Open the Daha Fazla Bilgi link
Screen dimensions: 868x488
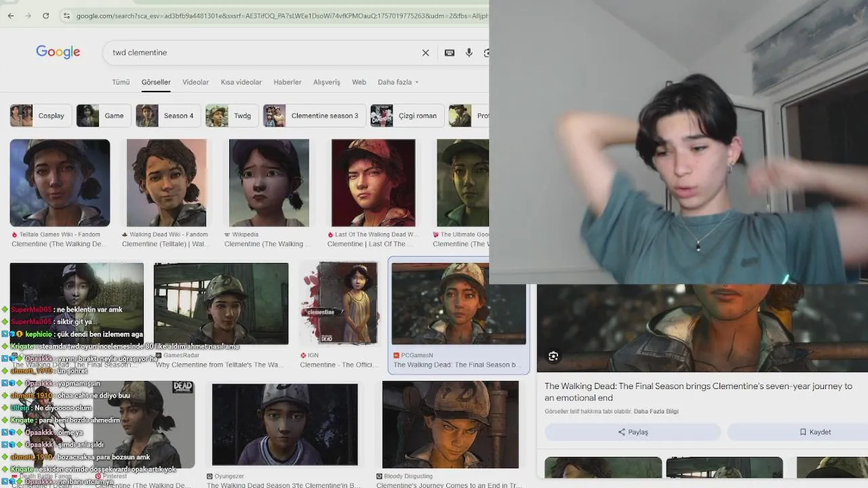pos(656,411)
